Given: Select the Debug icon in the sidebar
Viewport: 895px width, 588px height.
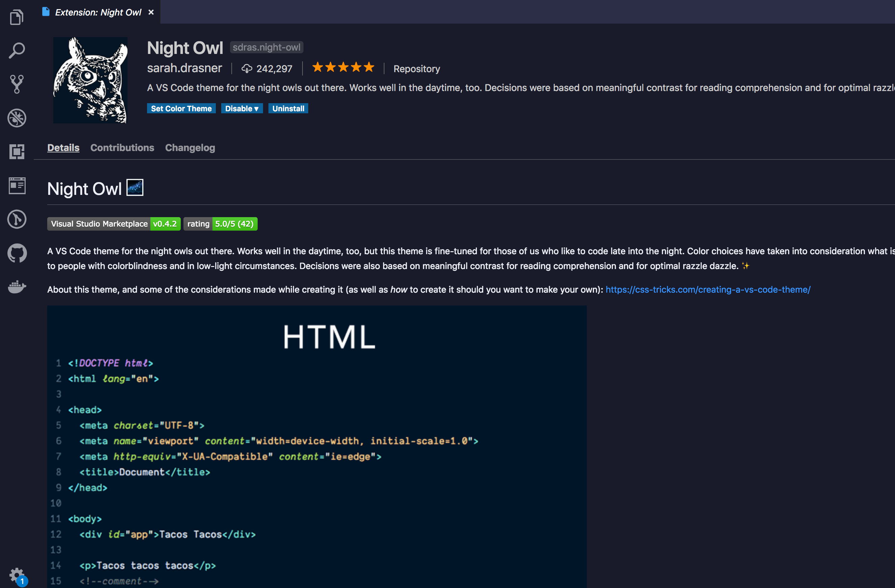Looking at the screenshot, I should tap(17, 118).
